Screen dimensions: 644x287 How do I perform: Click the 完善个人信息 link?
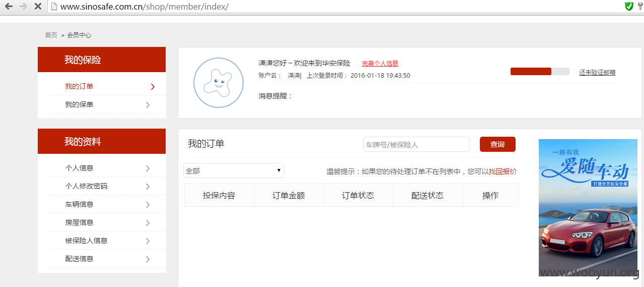tap(380, 64)
